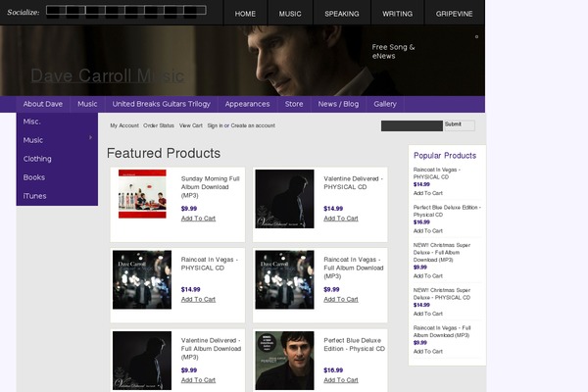Add Christmas Super Deluxe PHYSICAL CD to cart
The image size is (588, 392).
[x=428, y=314]
